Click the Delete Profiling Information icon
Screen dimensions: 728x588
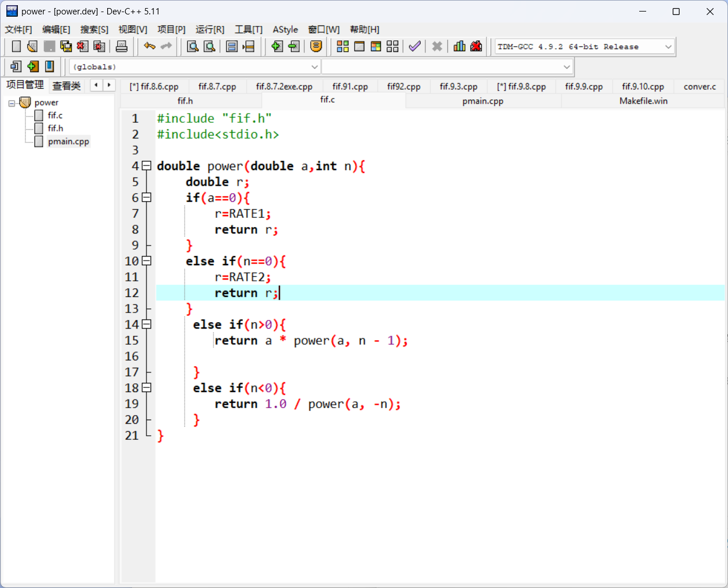[x=476, y=47]
